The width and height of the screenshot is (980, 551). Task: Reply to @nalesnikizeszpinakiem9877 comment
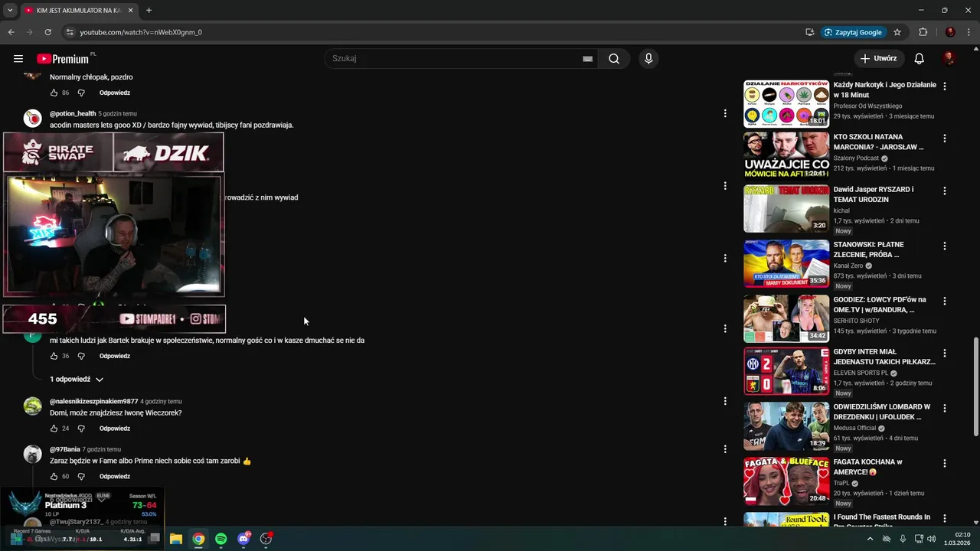pos(115,429)
